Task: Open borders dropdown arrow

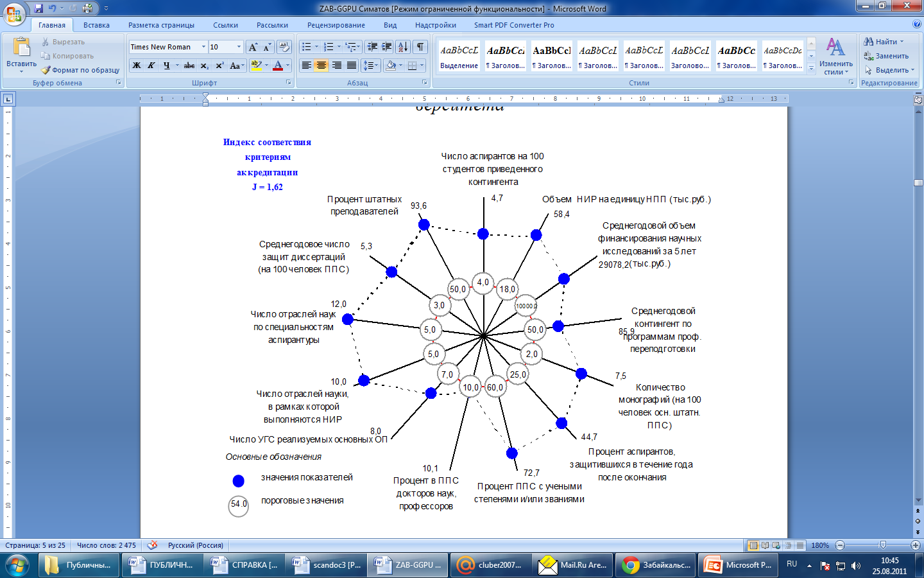Action: [x=422, y=66]
